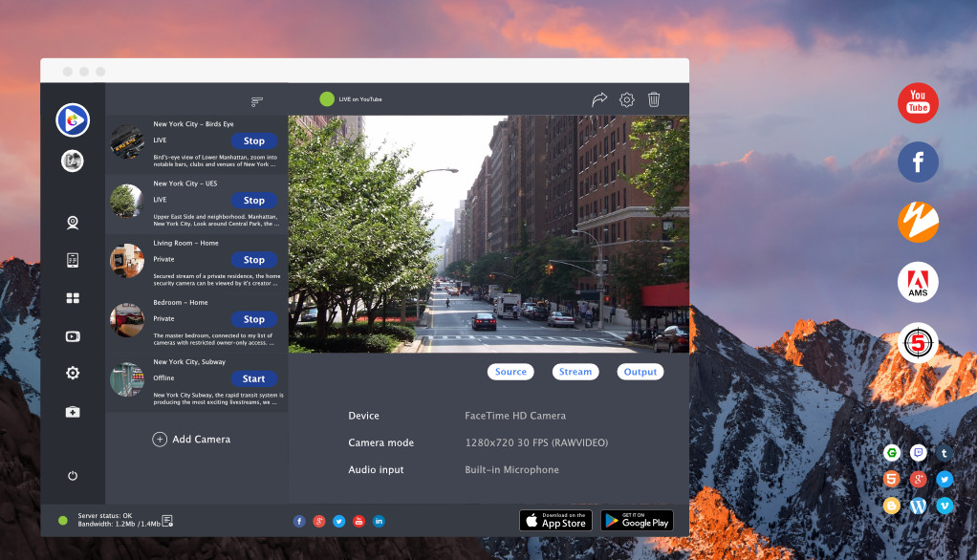Open stream settings gear in top toolbar
Viewport: 977px width, 560px height.
coord(627,99)
